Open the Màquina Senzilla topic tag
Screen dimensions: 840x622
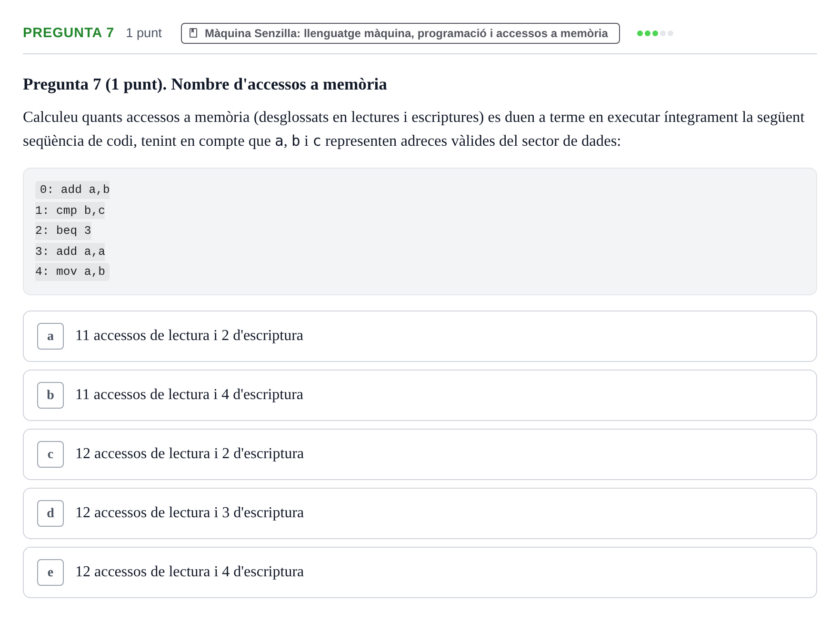(x=400, y=33)
